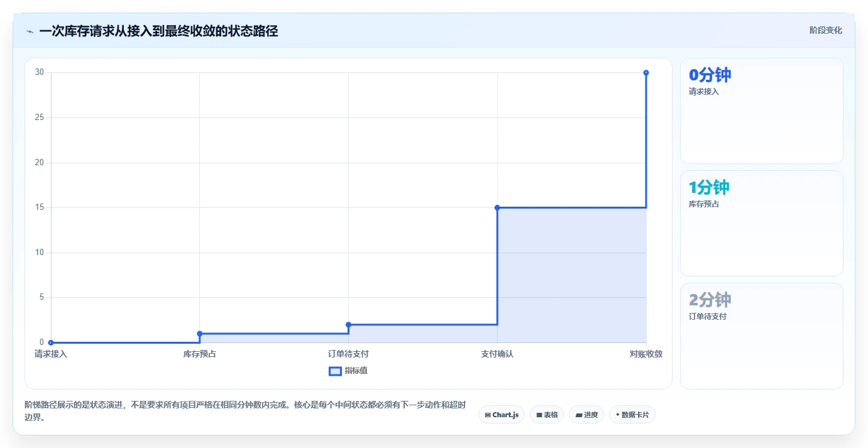This screenshot has width=868, height=448.
Task: Click the 表格 tag pill
Action: point(547,415)
